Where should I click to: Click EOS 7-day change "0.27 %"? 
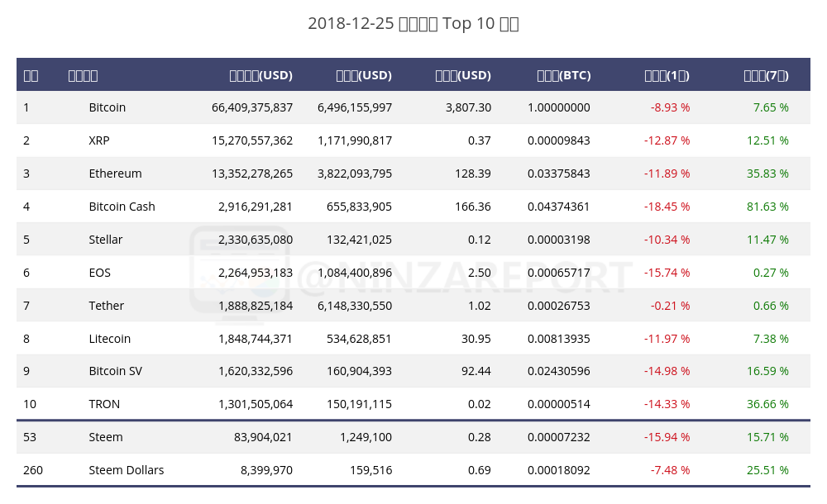771,273
